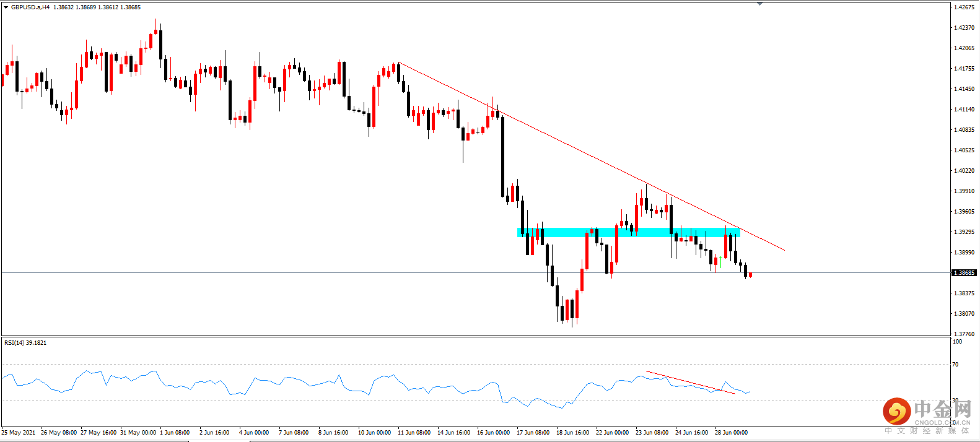Click the 28 Jun 00:00 time axis label
The image size is (980, 442).
[x=731, y=432]
